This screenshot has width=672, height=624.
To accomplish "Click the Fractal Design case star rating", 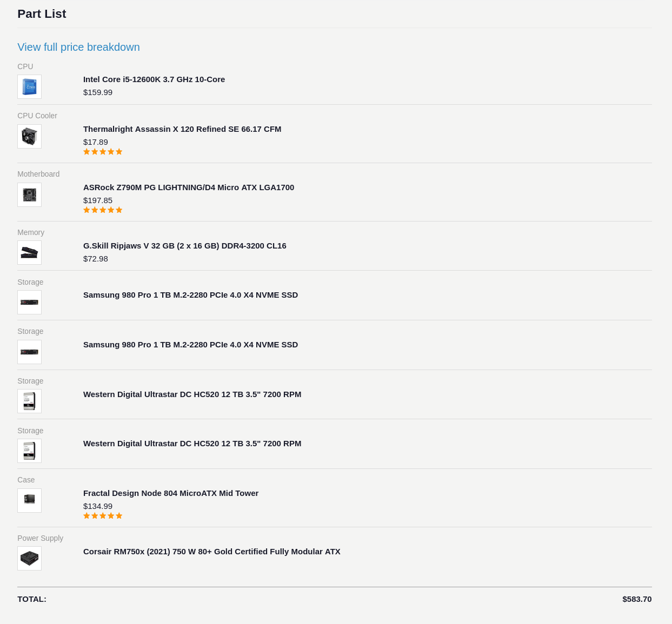I will [x=103, y=516].
